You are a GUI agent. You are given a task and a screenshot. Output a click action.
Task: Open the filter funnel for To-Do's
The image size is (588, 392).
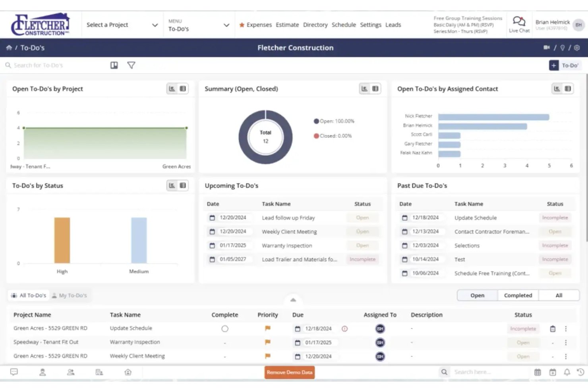click(131, 65)
